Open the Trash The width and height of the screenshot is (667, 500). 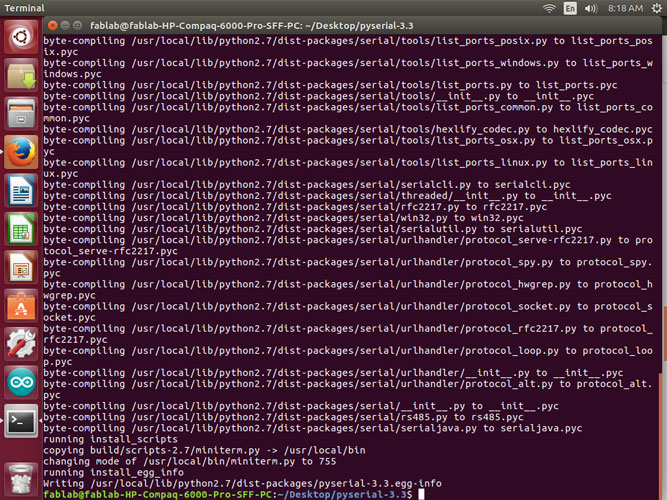point(21,479)
